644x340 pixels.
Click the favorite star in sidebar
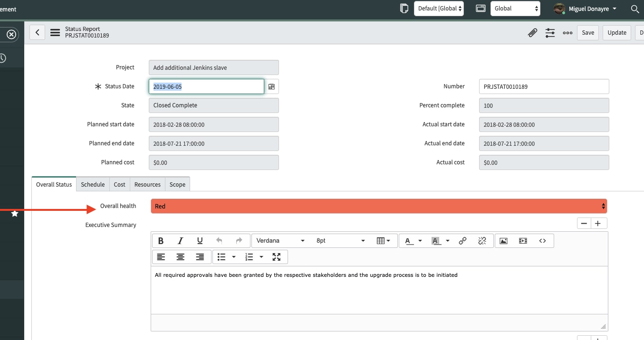click(15, 214)
